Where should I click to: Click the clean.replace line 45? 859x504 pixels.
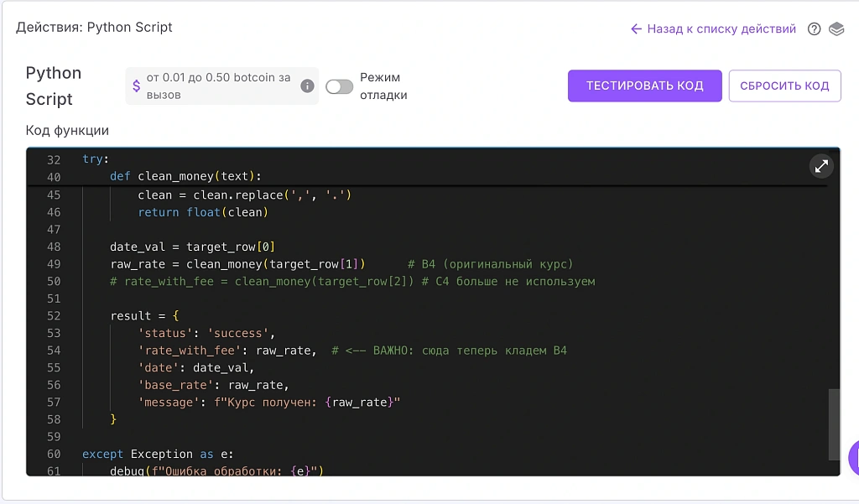(x=244, y=195)
